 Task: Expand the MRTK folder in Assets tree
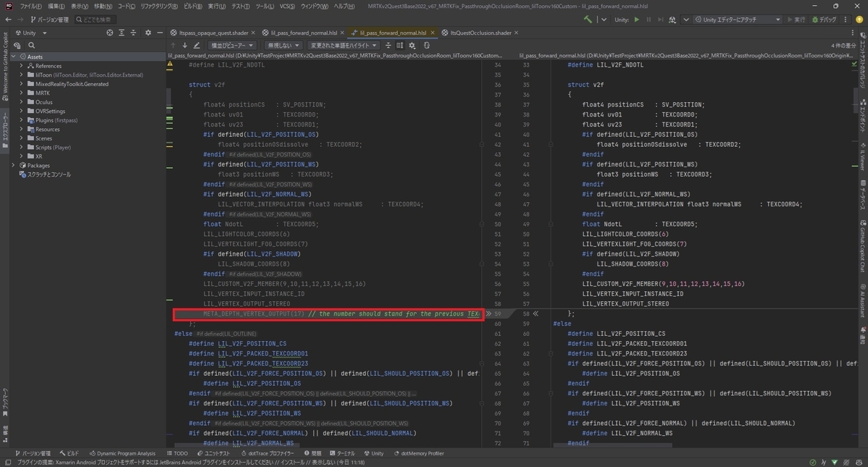pos(22,93)
